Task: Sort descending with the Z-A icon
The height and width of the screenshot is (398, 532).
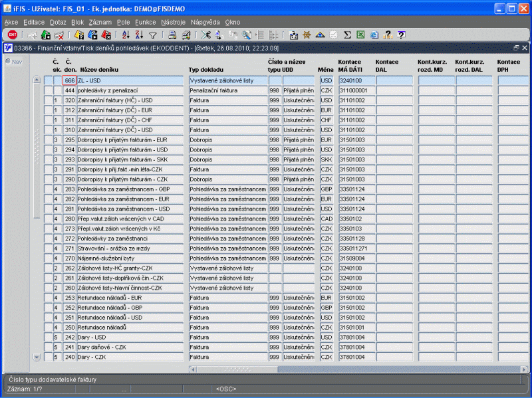Action: click(x=139, y=35)
